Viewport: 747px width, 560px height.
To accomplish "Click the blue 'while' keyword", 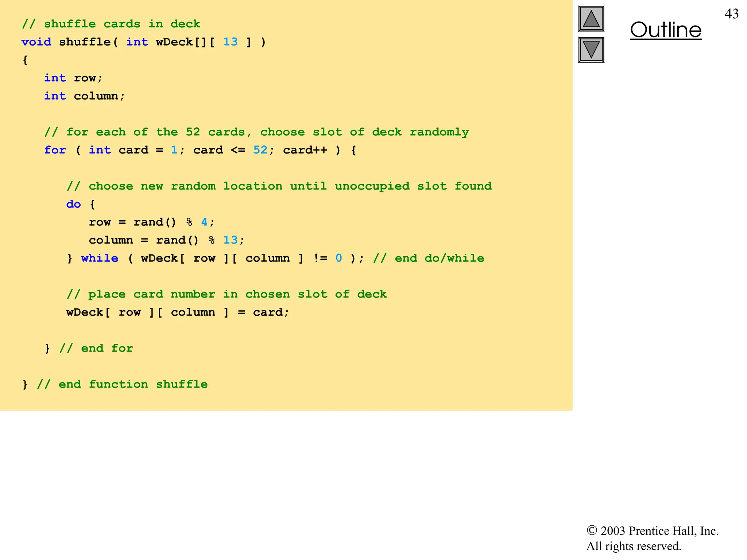I will click(100, 258).
